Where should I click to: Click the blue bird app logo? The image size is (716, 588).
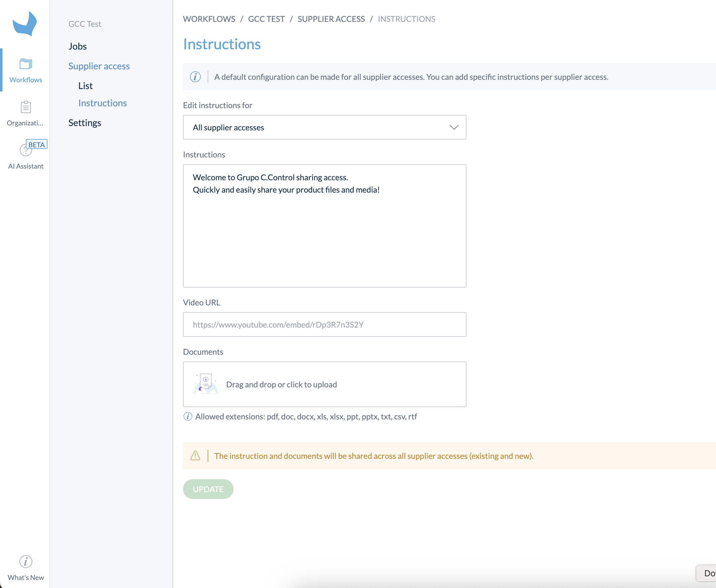tap(25, 23)
